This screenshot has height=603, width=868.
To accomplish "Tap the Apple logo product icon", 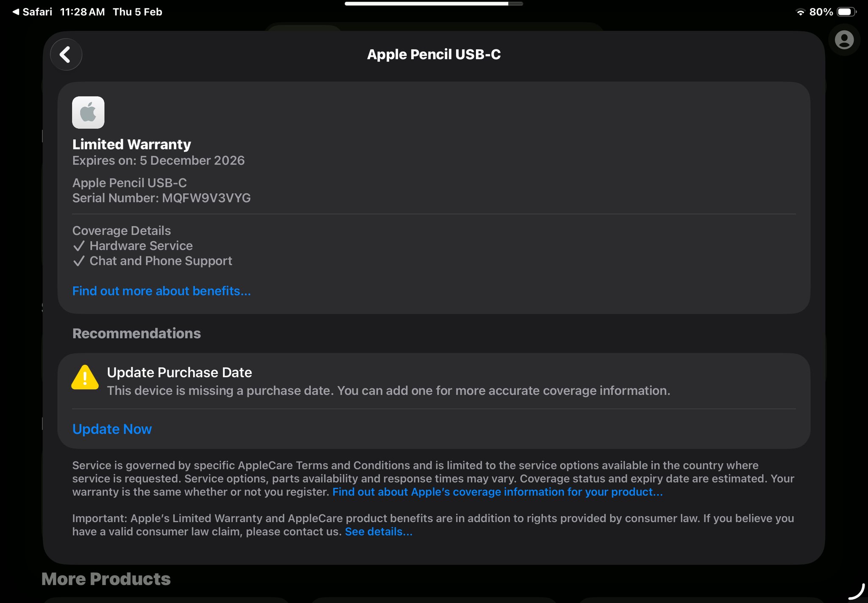I will (x=88, y=112).
